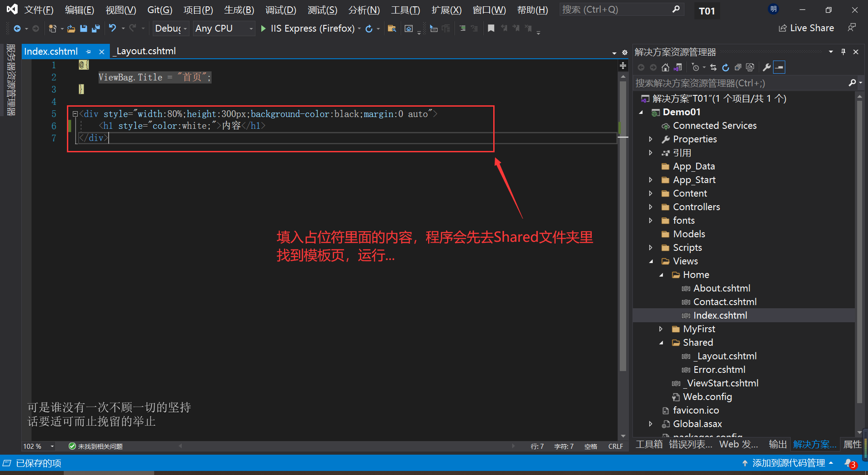Open the 工具(T) menu
Image resolution: width=868 pixels, height=475 pixels.
406,10
